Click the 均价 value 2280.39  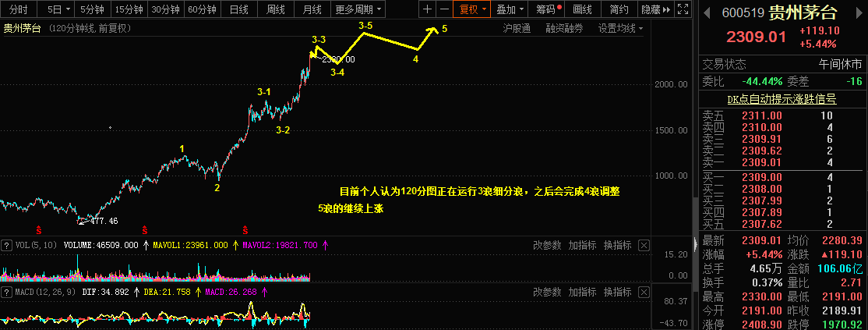click(x=842, y=241)
